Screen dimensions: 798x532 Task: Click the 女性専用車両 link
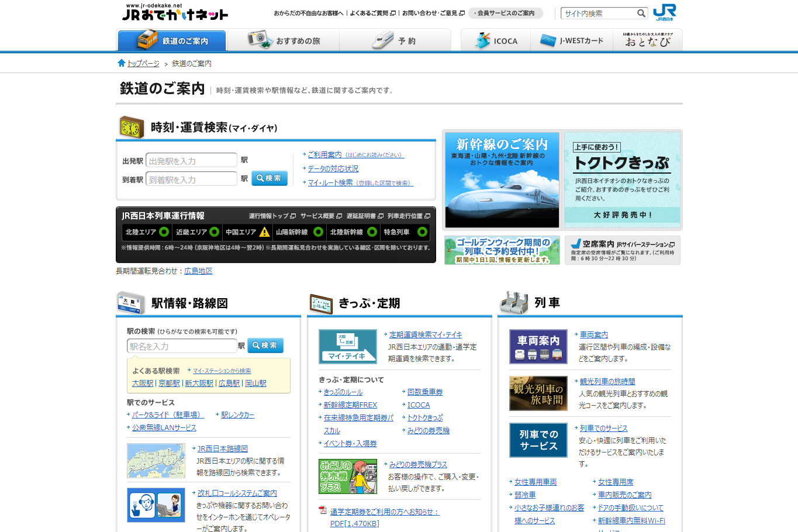536,482
